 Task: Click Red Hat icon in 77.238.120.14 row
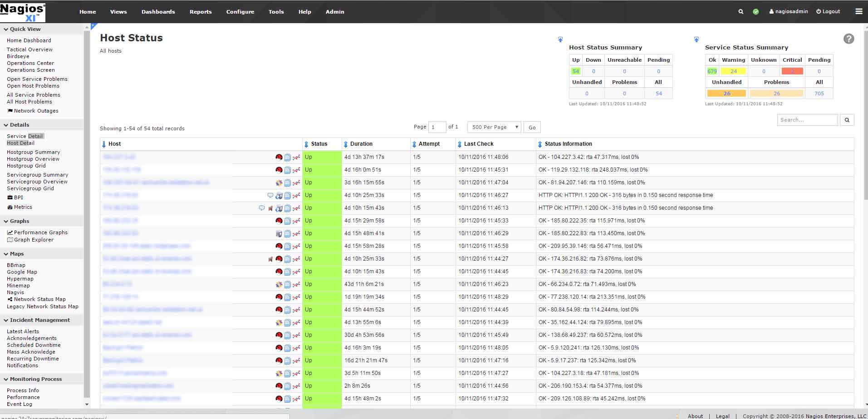tap(279, 297)
